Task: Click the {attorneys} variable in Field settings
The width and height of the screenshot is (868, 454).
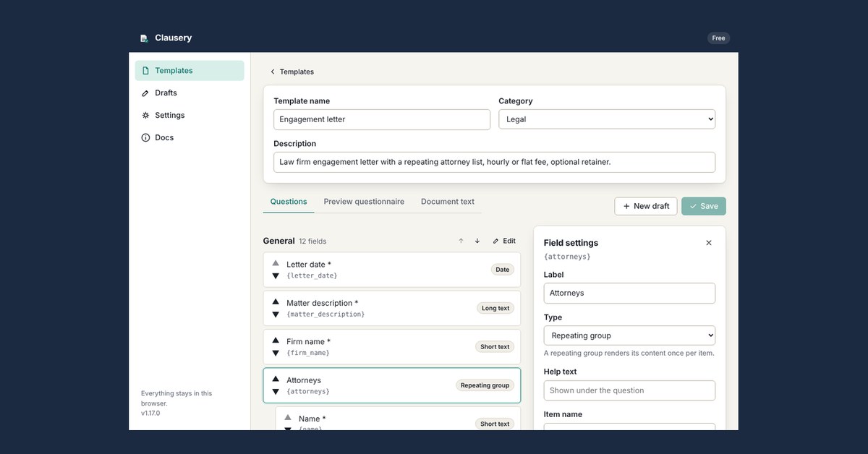Action: [x=567, y=257]
